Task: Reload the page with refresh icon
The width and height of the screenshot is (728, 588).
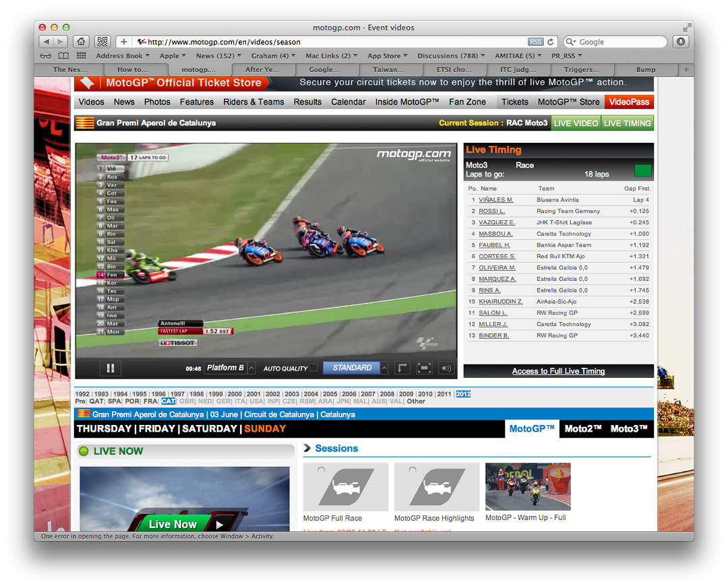Action: click(551, 42)
